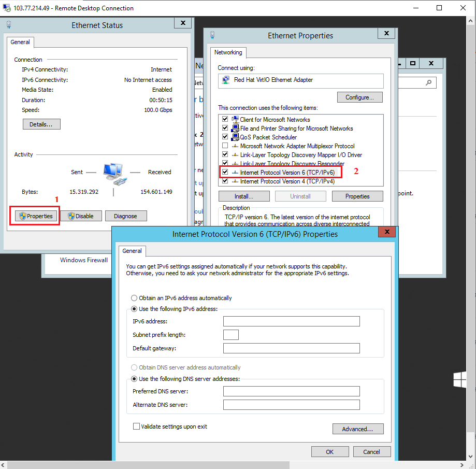This screenshot has height=469, width=476.
Task: Uncheck the QoS Packet Scheduler checkbox
Action: (x=225, y=137)
